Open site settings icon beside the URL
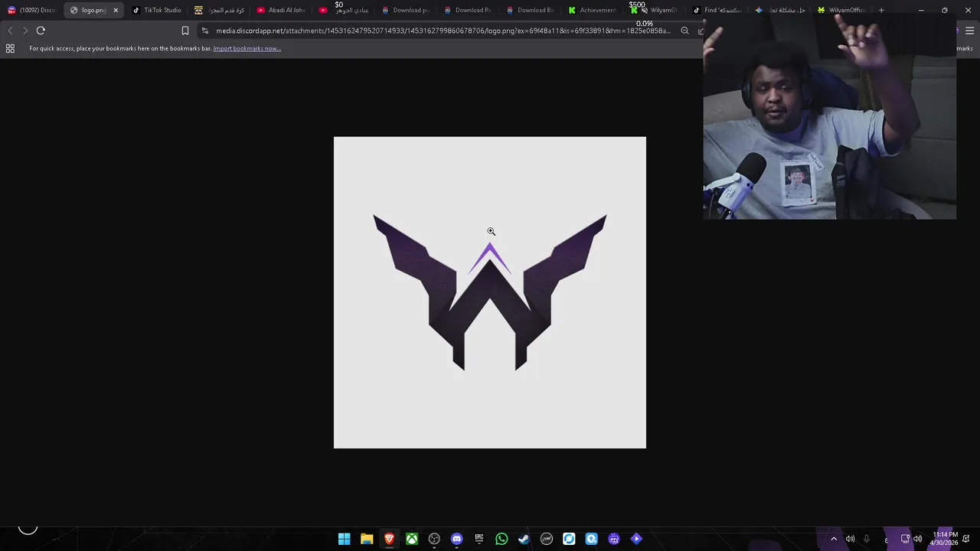 tap(204, 31)
